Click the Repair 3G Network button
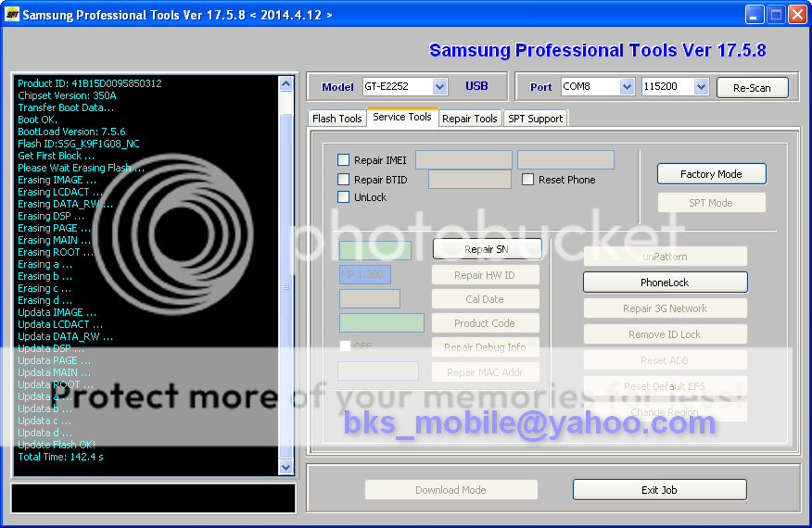Viewport: 812px width, 528px height. [x=665, y=308]
